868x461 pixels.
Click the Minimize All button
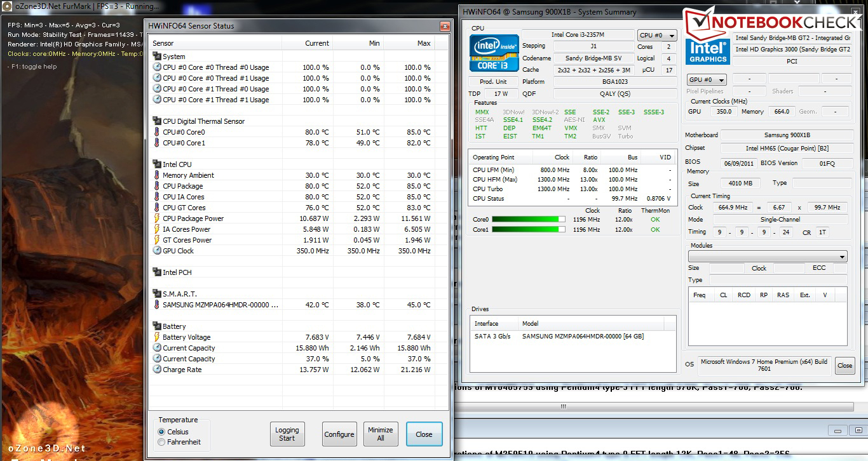coord(380,434)
